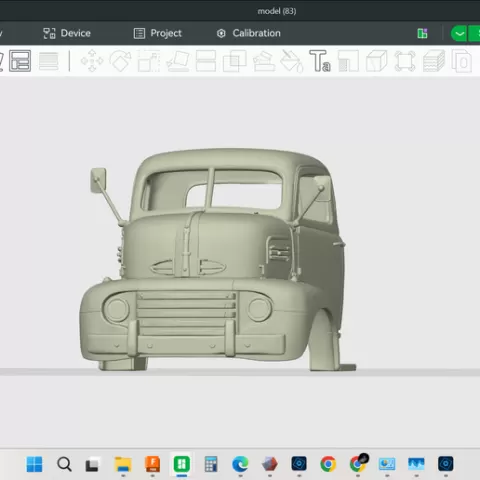Select the square with corner handles tool
The image size is (480, 480).
(x=405, y=61)
